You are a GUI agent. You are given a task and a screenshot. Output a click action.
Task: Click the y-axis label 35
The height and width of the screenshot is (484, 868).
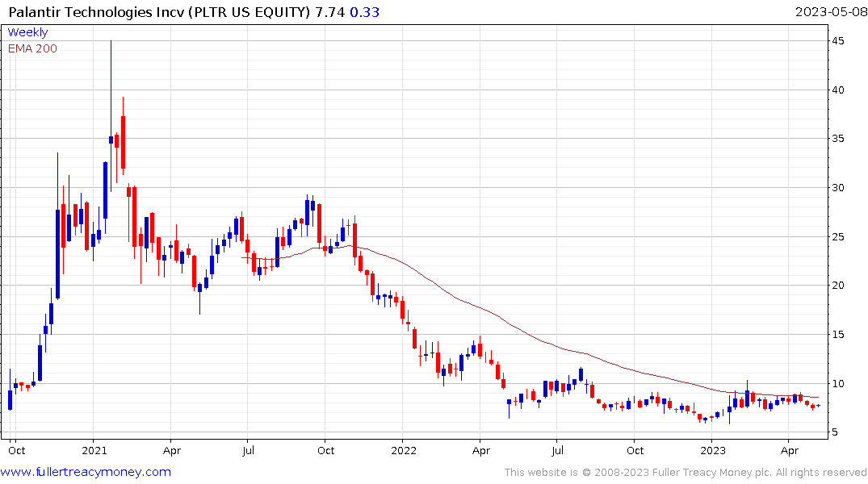tap(837, 139)
